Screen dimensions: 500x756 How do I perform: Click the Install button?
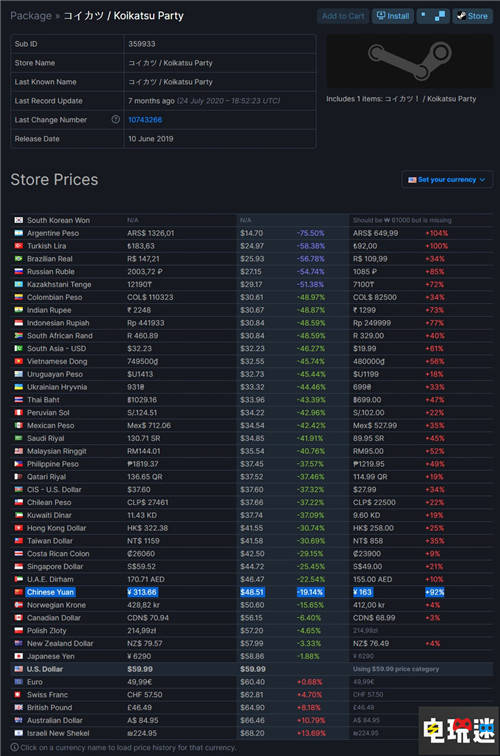(392, 16)
